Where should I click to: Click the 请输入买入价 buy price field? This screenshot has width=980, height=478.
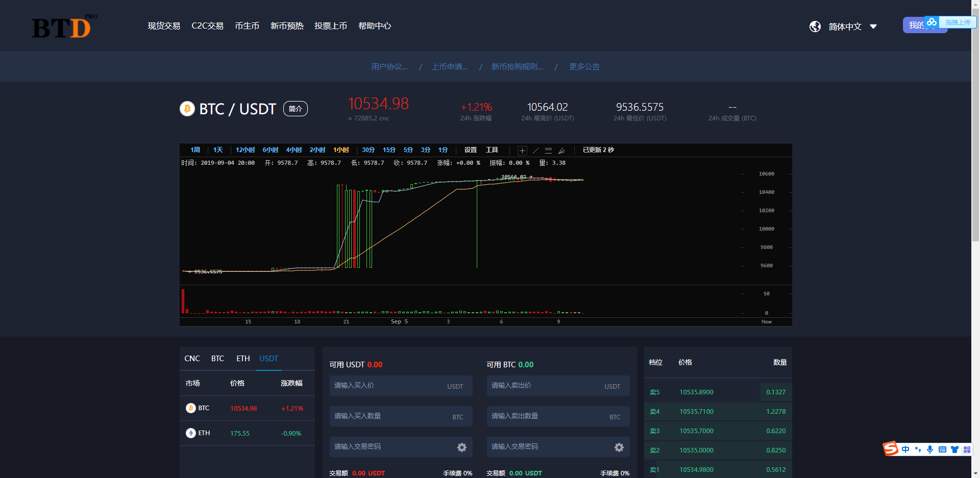(388, 386)
